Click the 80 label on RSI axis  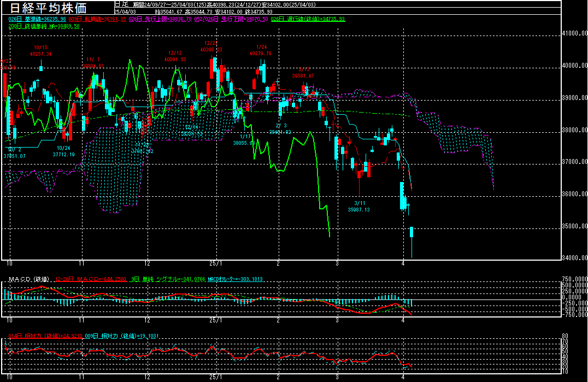(x=565, y=336)
